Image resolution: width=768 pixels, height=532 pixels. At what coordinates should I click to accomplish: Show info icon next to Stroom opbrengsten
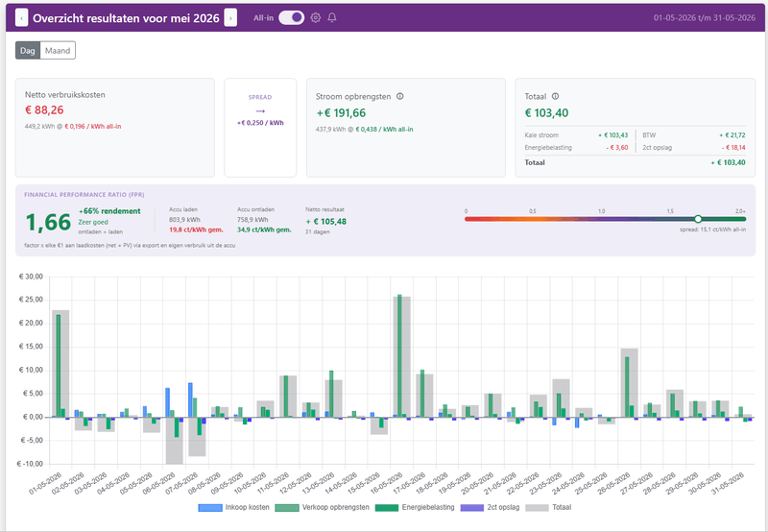click(x=400, y=96)
